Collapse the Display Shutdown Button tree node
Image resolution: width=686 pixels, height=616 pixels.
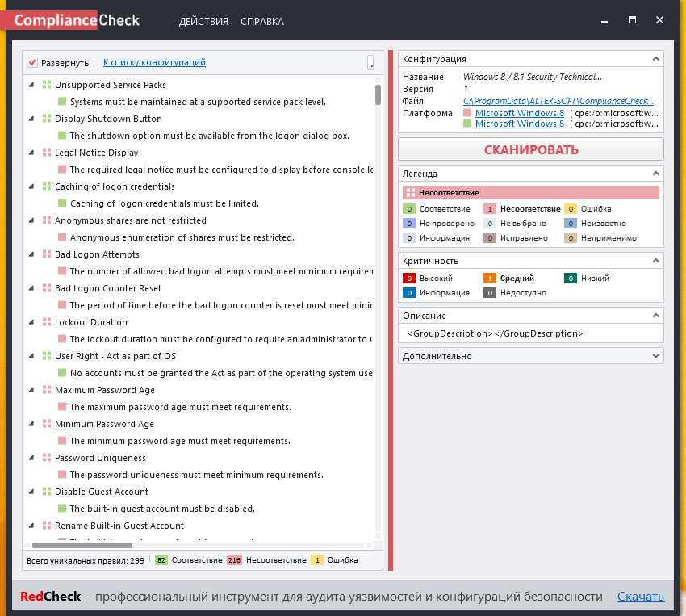[x=31, y=119]
